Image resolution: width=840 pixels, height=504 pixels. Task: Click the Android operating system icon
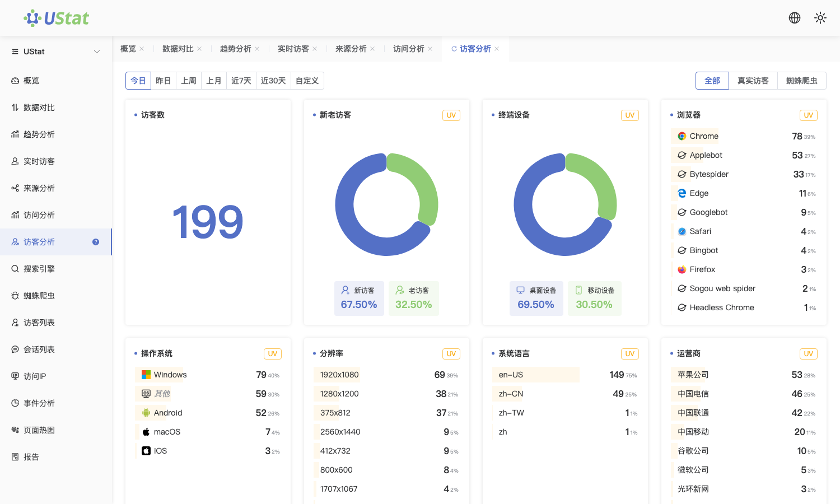point(146,413)
